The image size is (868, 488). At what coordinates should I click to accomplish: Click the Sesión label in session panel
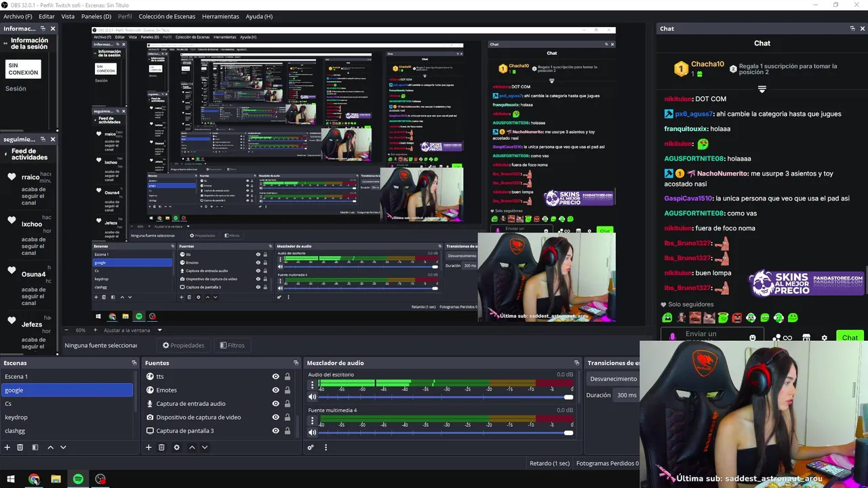coord(16,89)
